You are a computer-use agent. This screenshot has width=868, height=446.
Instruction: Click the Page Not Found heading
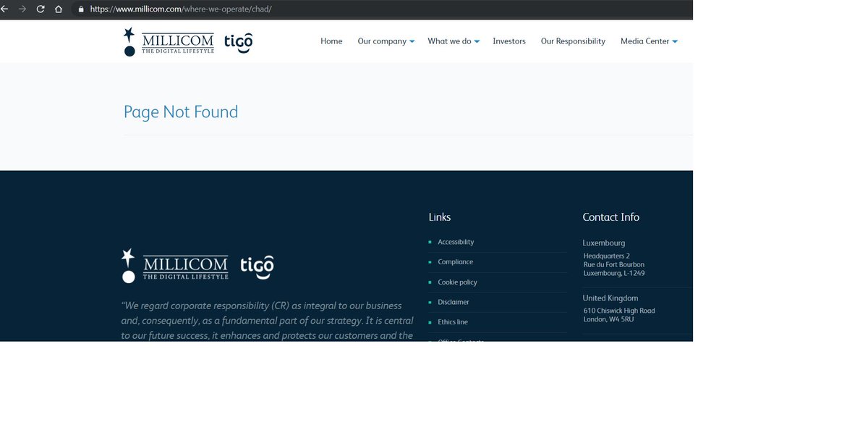coord(181,111)
